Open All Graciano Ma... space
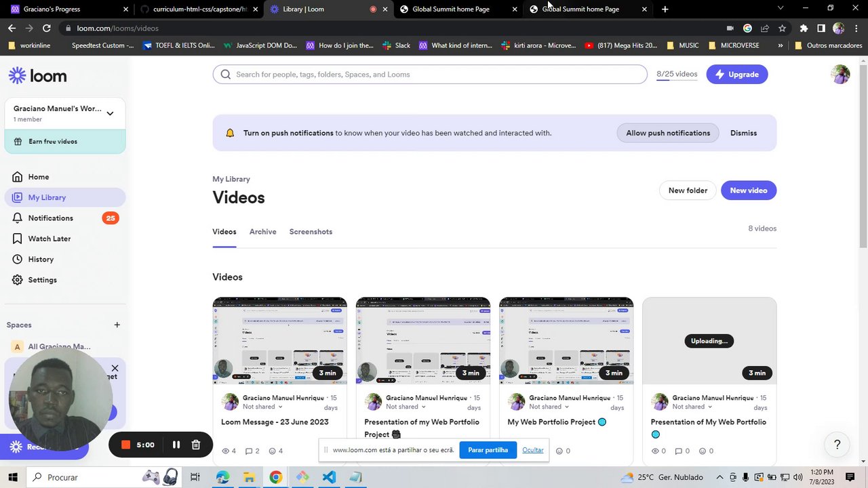Screen dimensions: 868x488 click(58, 346)
